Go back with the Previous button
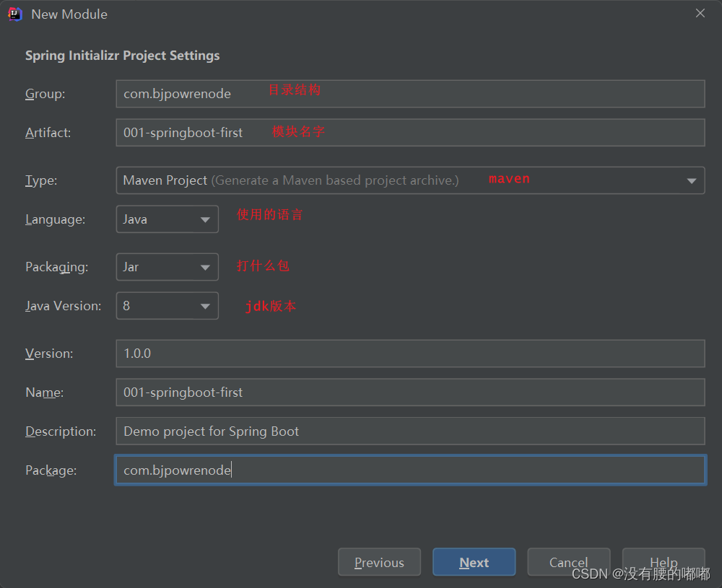 pos(379,562)
